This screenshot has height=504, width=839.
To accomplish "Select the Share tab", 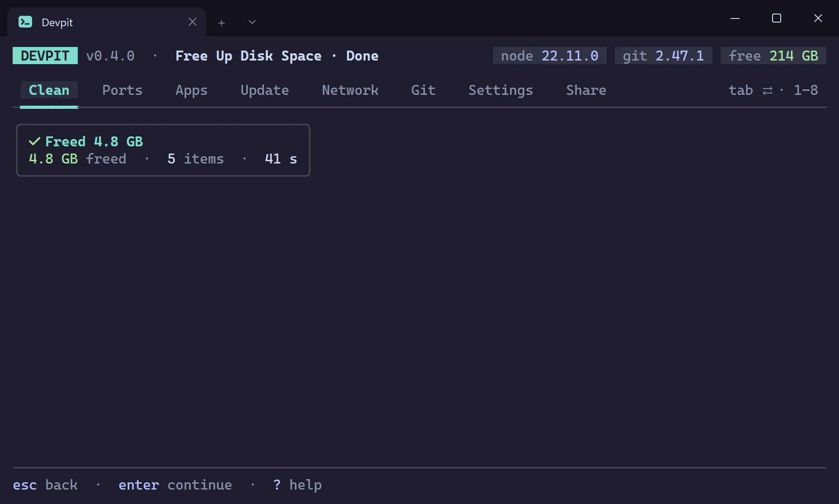I will 586,90.
